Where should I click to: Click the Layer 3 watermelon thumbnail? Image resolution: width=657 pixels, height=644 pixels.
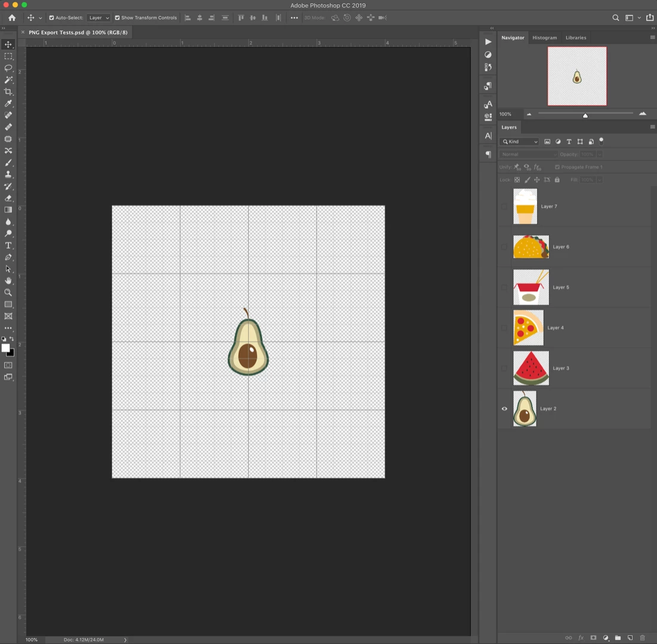pyautogui.click(x=531, y=368)
